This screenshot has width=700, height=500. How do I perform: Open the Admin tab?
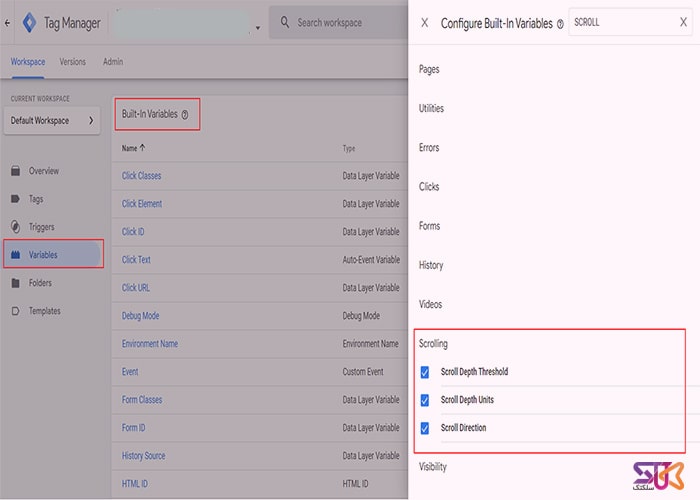pyautogui.click(x=113, y=62)
